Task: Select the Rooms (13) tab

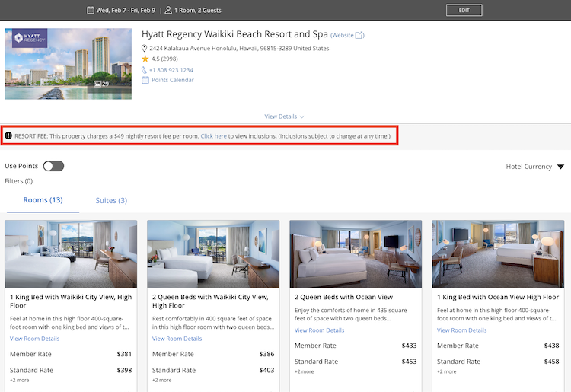Action: 43,200
